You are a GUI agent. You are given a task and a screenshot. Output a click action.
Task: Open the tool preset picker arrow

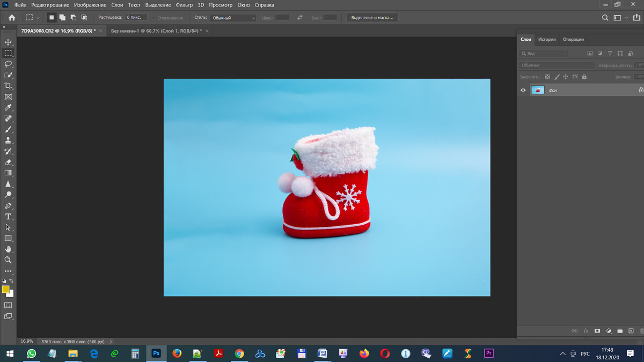tap(38, 18)
